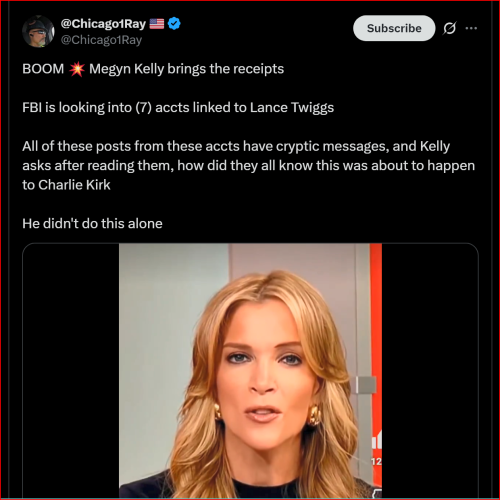
Task: Click the "to Charlie Kirk" text line
Action: (66, 185)
